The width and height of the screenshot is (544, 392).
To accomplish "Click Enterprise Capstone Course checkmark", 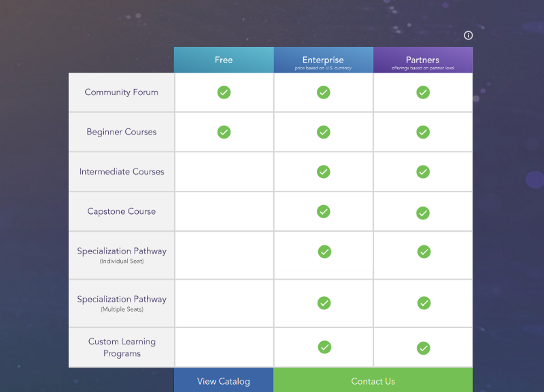I will 324,211.
